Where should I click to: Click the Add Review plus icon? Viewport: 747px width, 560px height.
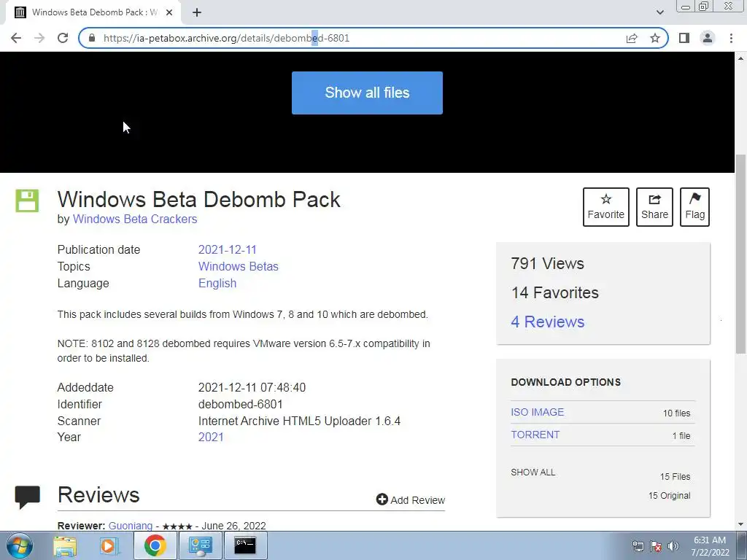(x=382, y=499)
